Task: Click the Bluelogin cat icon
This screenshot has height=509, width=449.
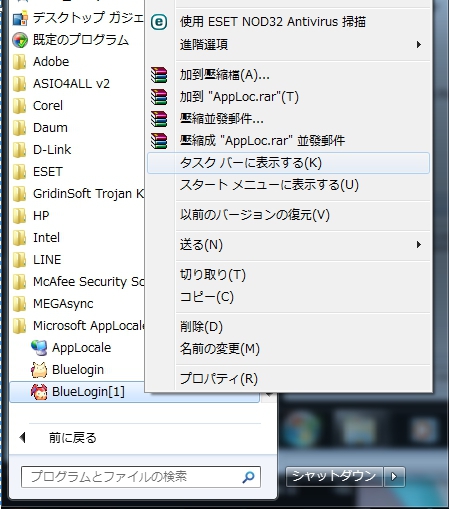Action: click(39, 370)
